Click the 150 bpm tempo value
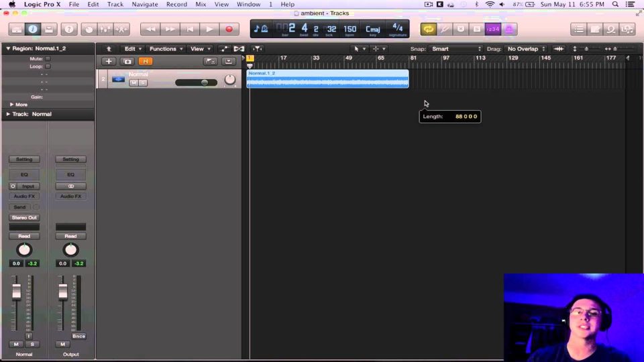 350,29
